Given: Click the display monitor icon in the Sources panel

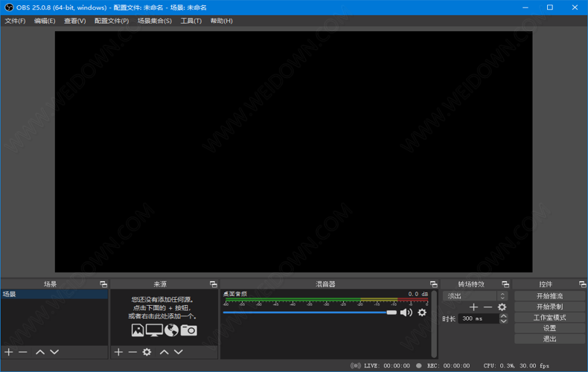Looking at the screenshot, I should click(154, 330).
